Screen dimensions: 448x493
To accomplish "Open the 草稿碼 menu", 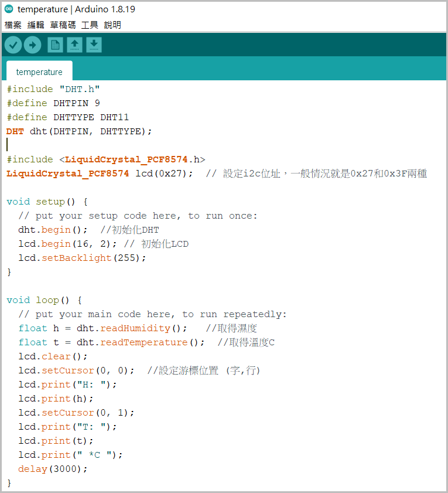I will [x=63, y=25].
